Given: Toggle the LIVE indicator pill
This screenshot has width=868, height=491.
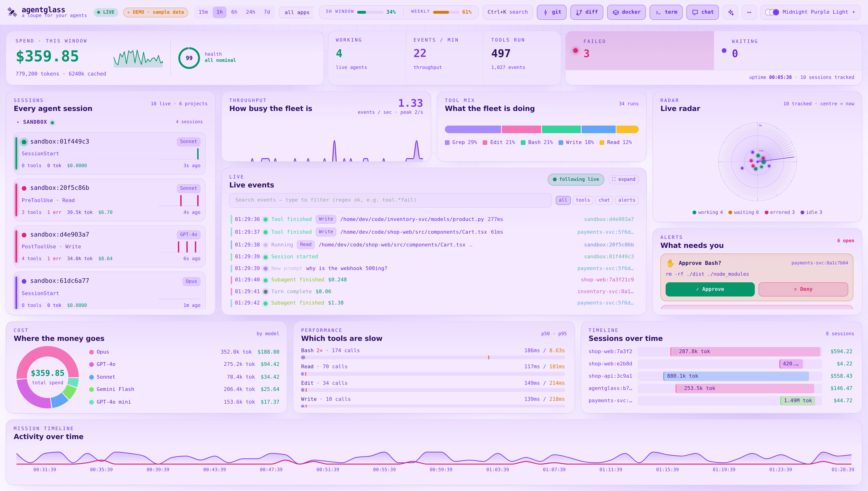Looking at the screenshot, I should [106, 12].
